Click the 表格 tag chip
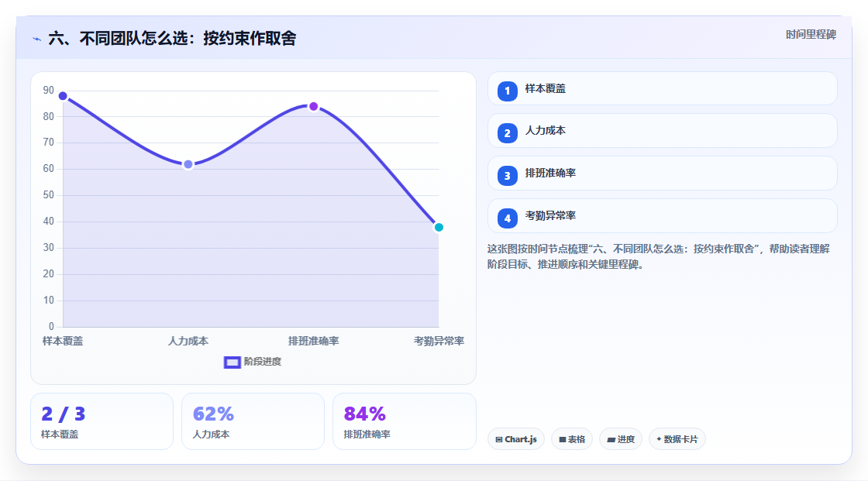The image size is (868, 481). (x=572, y=439)
